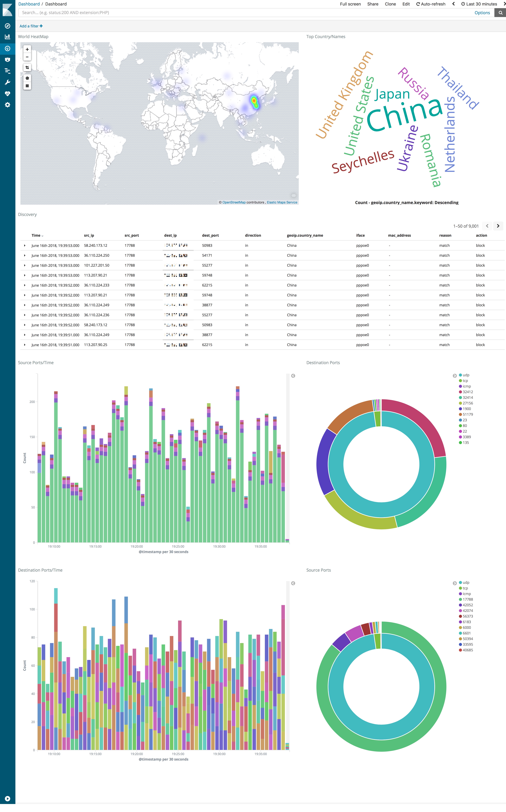Open Monitoring from the heartbeat sidebar icon
This screenshot has height=812, width=506.
[x=7, y=94]
